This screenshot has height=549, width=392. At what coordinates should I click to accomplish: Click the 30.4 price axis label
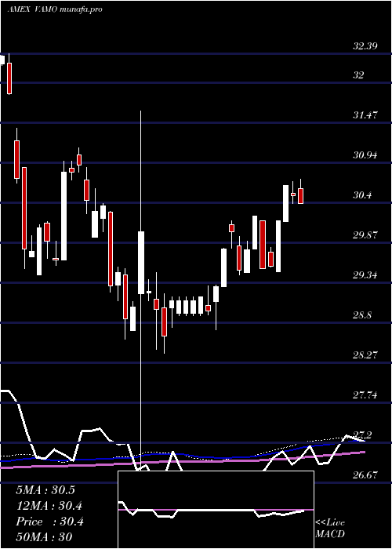click(x=362, y=195)
